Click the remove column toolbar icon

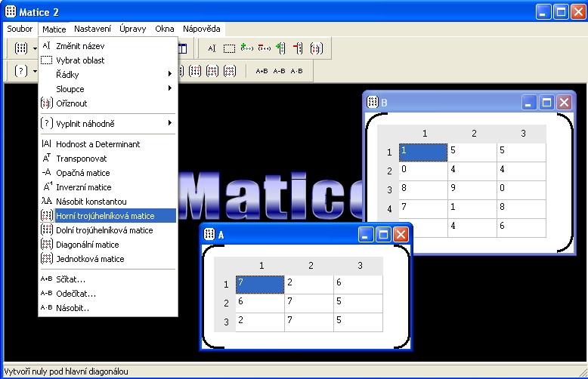(x=298, y=48)
